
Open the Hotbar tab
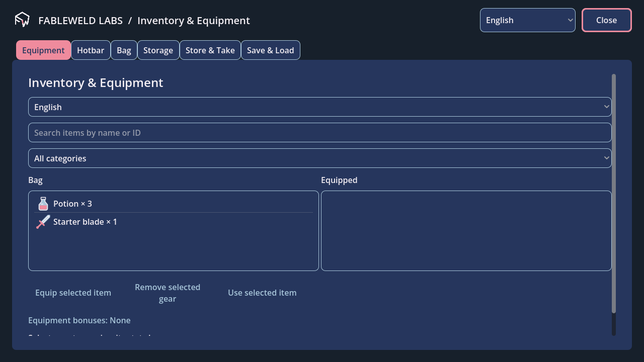click(x=91, y=50)
